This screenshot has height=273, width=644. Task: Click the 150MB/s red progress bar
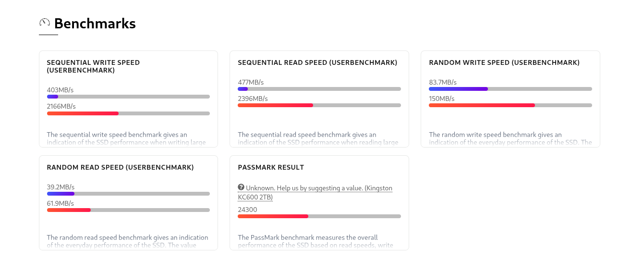tap(510, 105)
